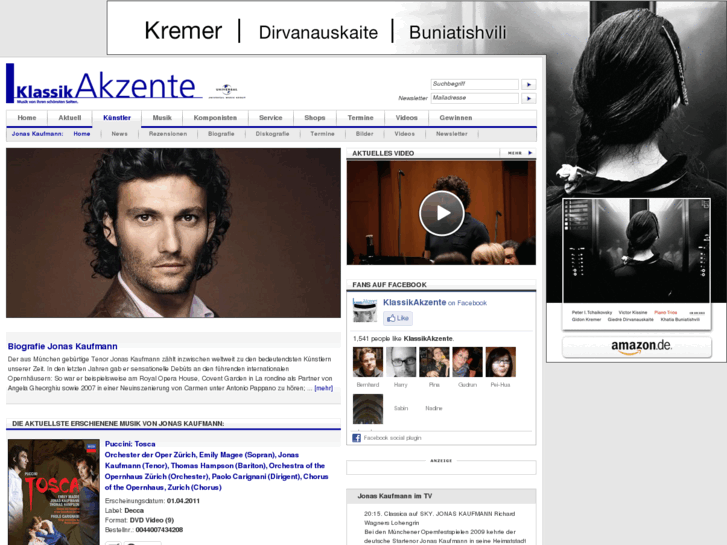The image size is (727, 545).
Task: Click Facebook fan Bernhard's photo
Action: tap(368, 362)
